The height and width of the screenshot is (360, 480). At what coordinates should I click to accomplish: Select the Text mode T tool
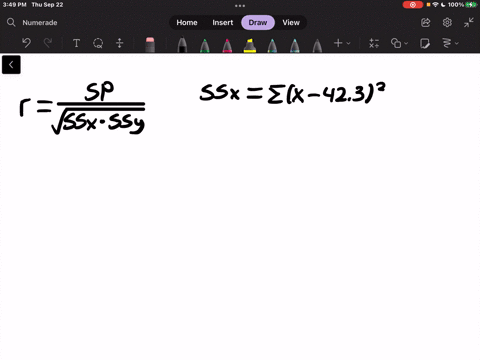coord(76,43)
